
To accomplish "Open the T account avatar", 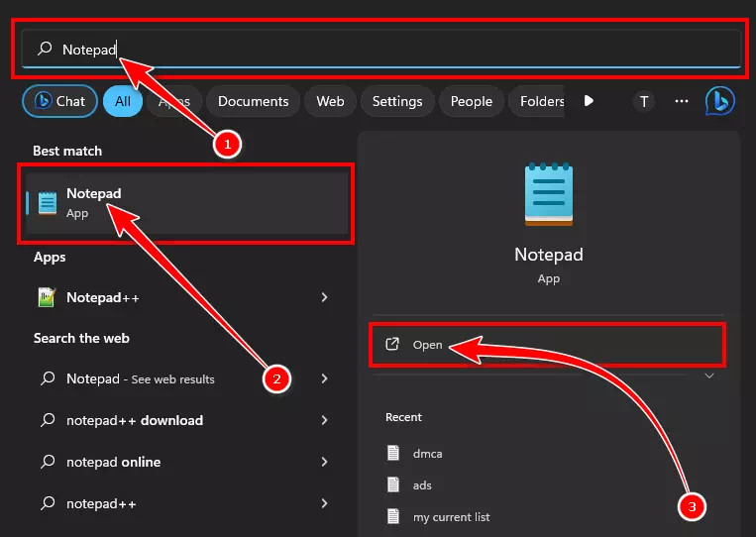I will coord(644,101).
